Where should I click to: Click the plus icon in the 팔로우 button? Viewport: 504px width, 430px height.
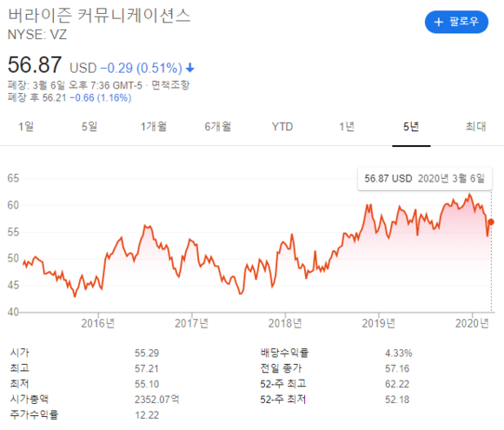coord(439,22)
